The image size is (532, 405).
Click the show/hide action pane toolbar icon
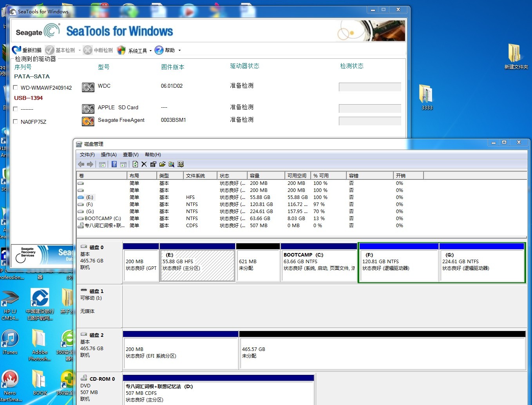point(123,165)
